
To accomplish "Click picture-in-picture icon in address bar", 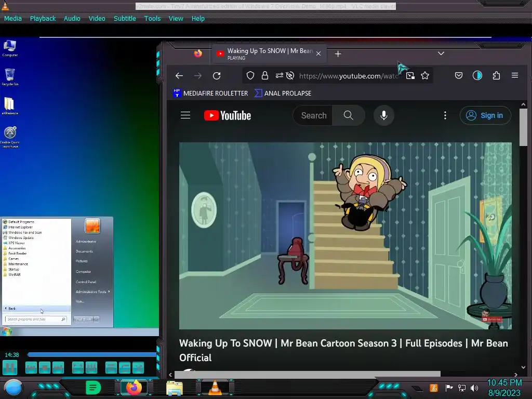I will click(410, 76).
